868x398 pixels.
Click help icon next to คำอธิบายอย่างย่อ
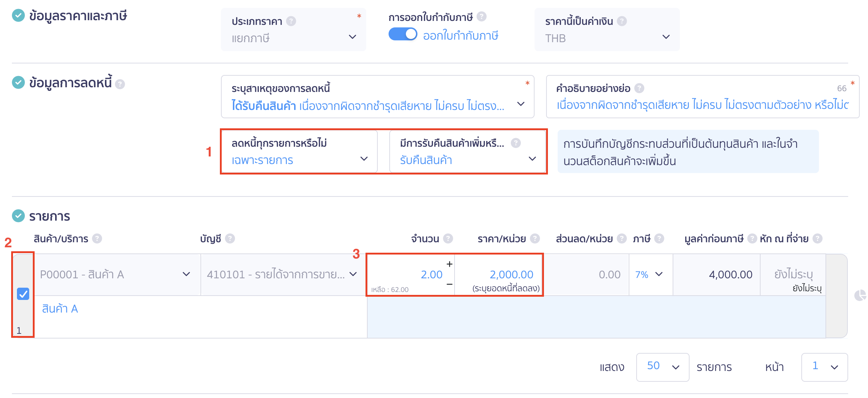[639, 88]
